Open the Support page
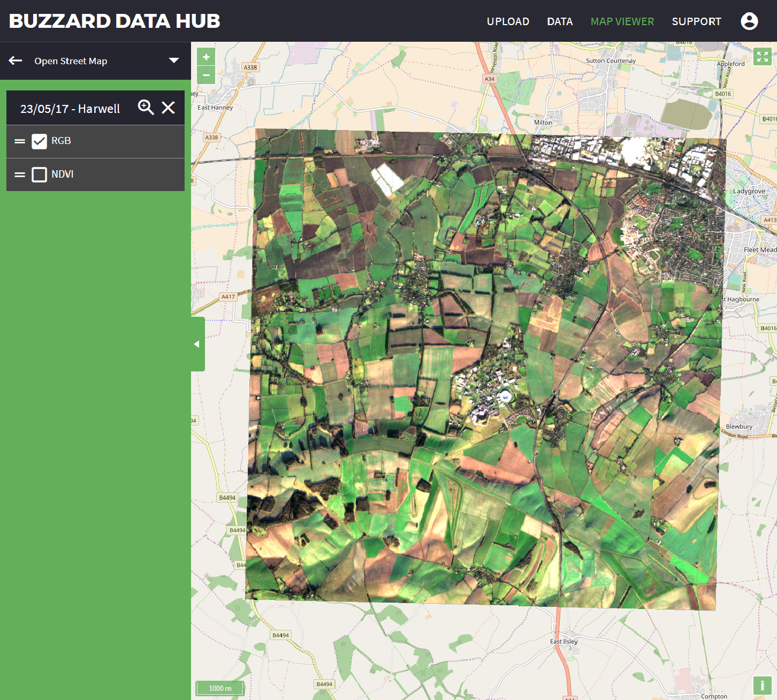 point(696,21)
